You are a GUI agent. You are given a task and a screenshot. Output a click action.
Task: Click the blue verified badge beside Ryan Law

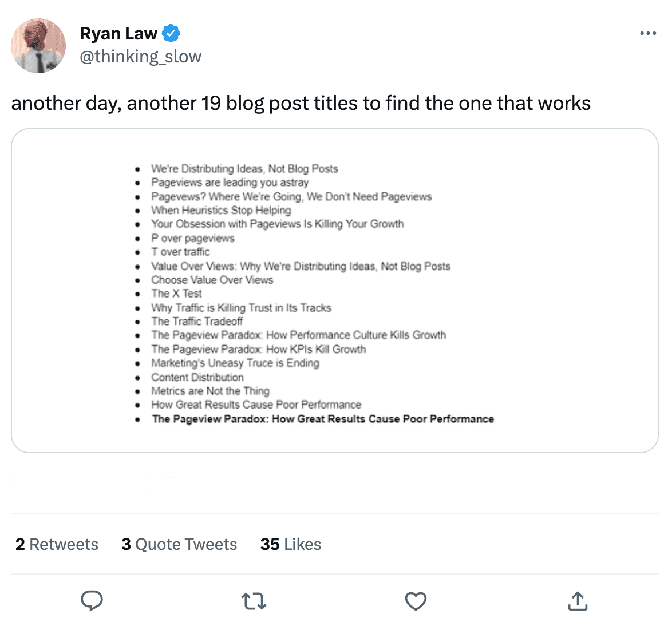[170, 33]
